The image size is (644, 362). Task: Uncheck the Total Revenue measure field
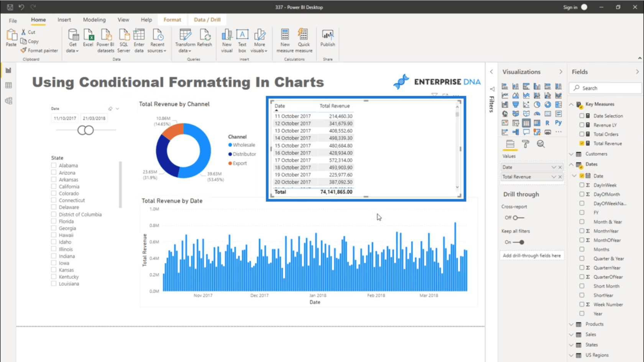[582, 143]
